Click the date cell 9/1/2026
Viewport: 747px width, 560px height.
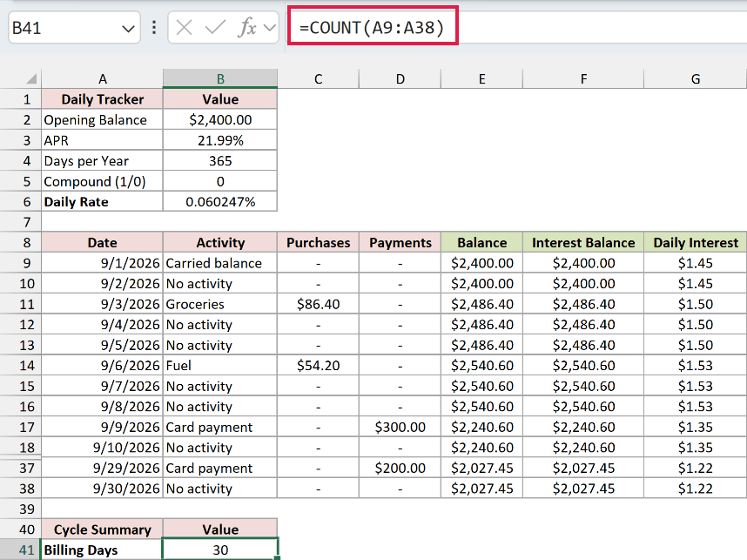tap(103, 263)
